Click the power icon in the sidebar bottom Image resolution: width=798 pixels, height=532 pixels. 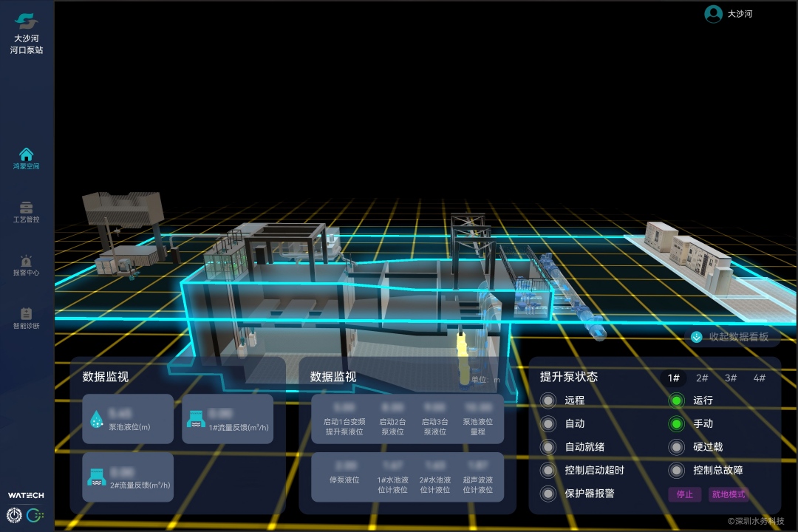15,515
